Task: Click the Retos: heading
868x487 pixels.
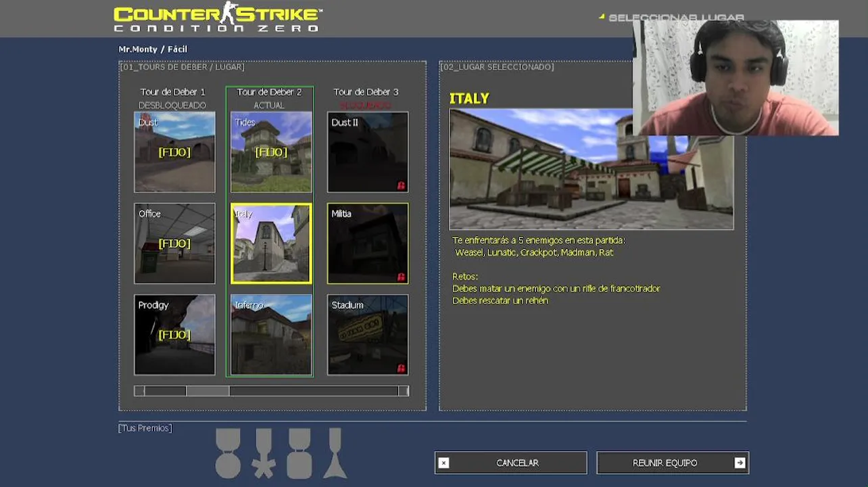Action: [465, 277]
